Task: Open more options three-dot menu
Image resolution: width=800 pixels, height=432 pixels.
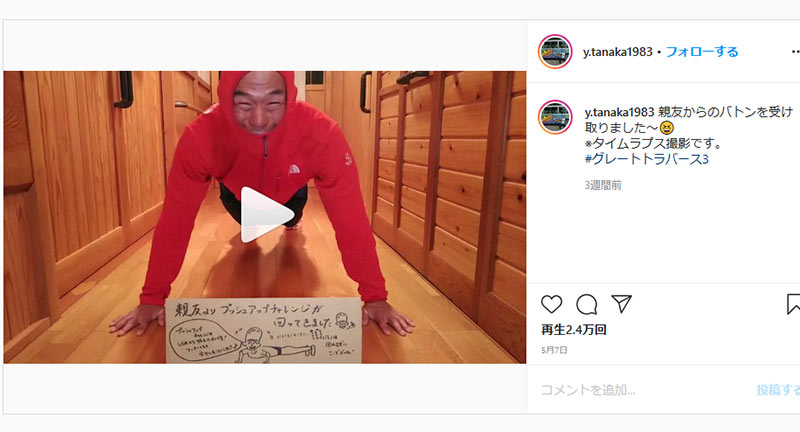Action: [795, 52]
